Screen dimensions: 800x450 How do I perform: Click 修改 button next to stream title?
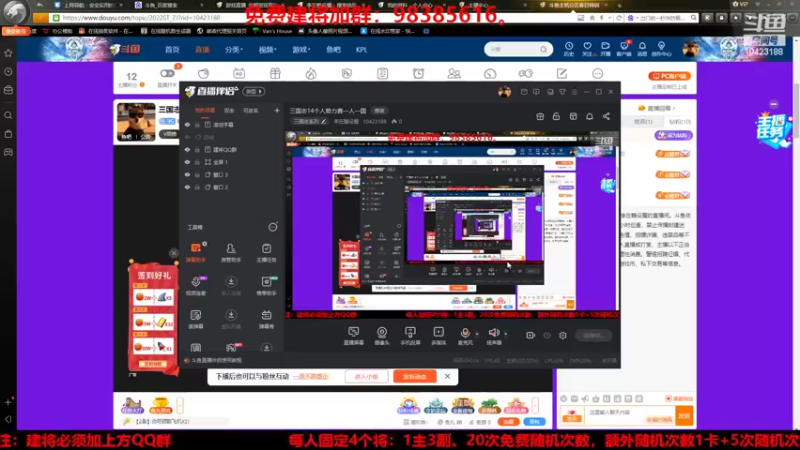tap(380, 111)
